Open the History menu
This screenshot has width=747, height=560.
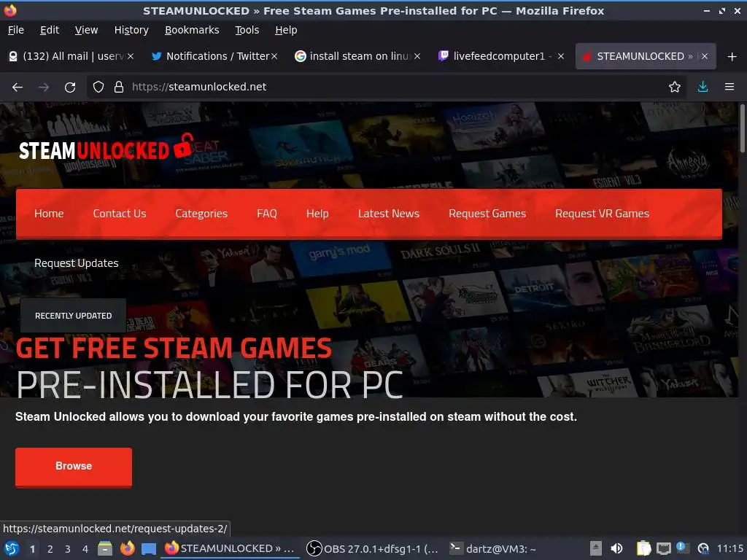[131, 30]
